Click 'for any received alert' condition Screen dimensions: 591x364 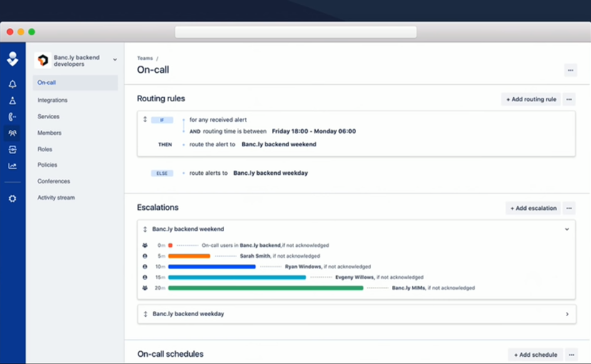218,119
